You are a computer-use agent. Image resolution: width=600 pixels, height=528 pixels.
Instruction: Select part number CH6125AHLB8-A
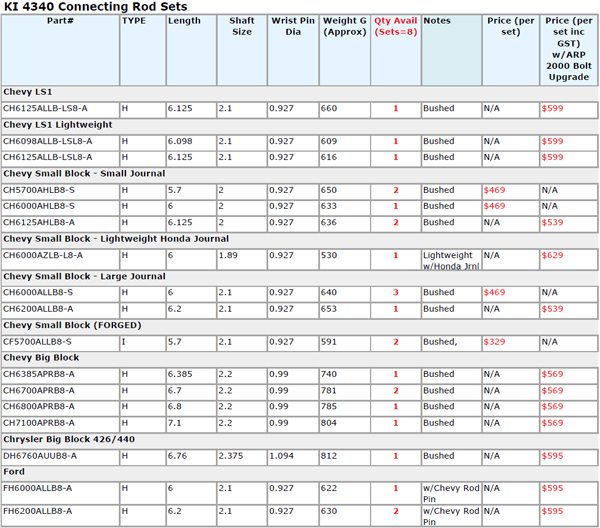tap(39, 222)
